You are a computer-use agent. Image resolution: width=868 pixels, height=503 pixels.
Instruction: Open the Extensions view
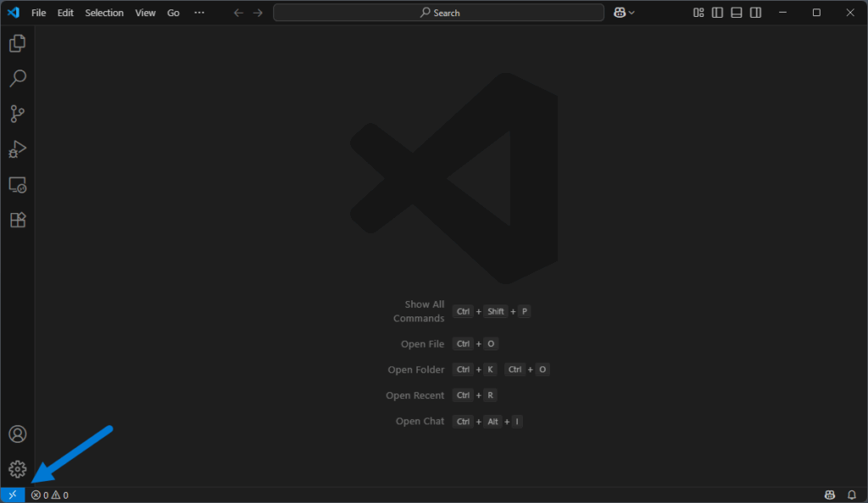(x=17, y=220)
